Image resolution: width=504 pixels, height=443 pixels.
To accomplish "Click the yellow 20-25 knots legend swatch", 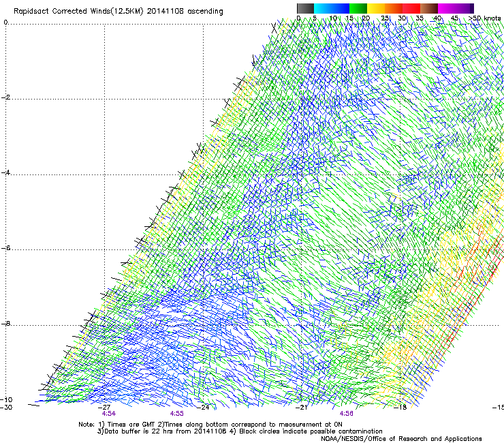I will 376,8.
